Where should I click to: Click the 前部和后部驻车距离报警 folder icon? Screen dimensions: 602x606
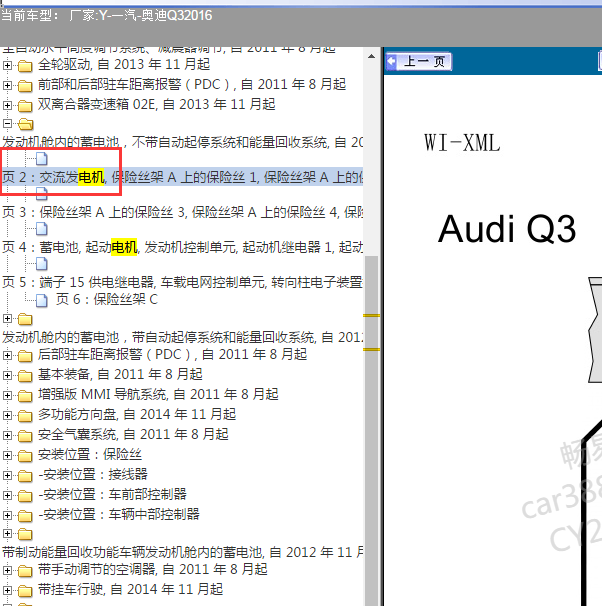(25, 85)
